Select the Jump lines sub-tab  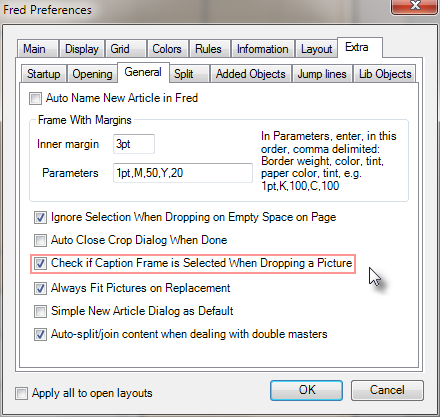tap(322, 74)
